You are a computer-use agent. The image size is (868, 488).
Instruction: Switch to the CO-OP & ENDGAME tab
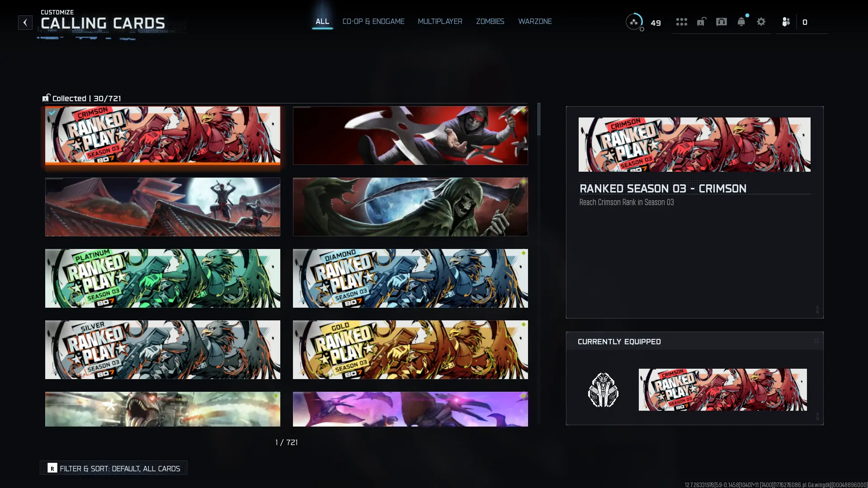(373, 21)
